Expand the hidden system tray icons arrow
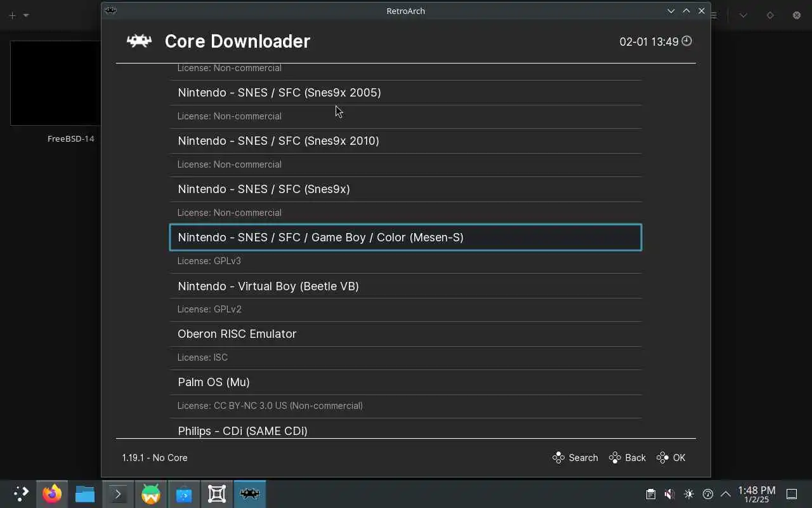The image size is (812, 508). pos(726,494)
